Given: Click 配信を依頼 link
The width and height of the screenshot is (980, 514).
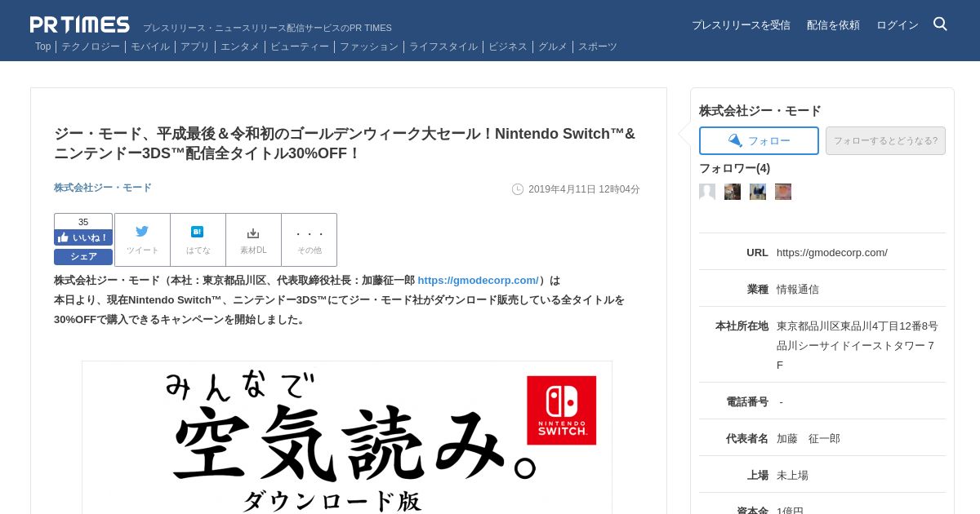Looking at the screenshot, I should click(x=833, y=25).
